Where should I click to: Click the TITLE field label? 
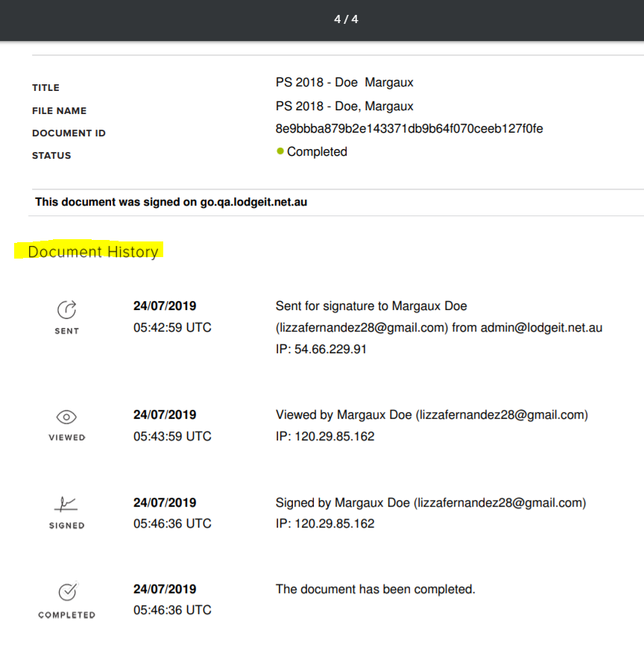(45, 88)
